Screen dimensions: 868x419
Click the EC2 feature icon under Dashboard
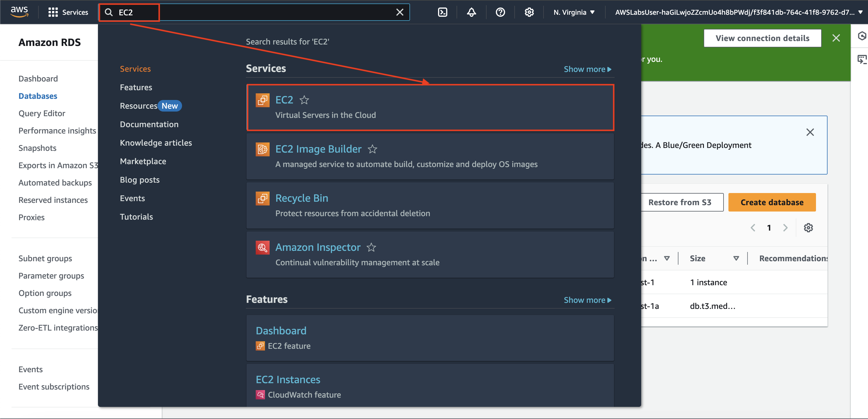[x=260, y=346]
